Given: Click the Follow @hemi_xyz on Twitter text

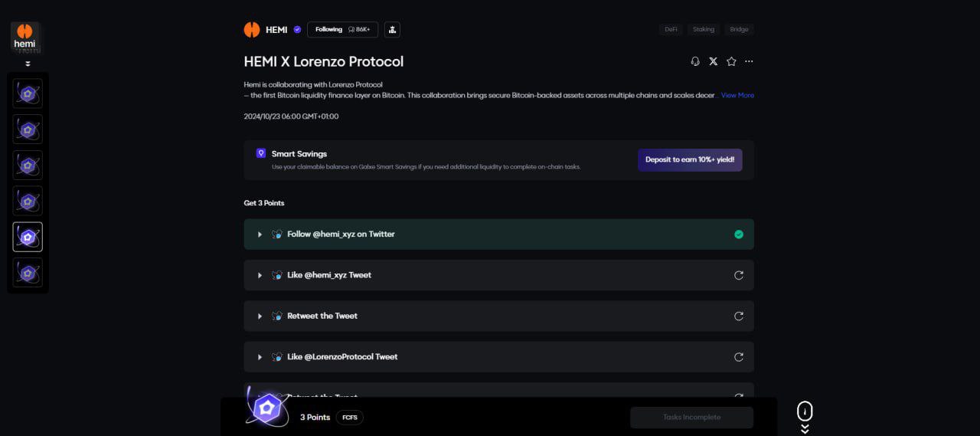Looking at the screenshot, I should pyautogui.click(x=341, y=234).
